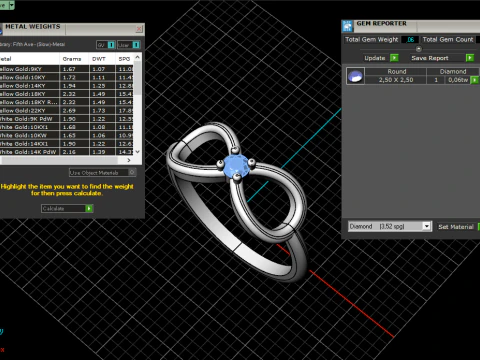Click the Round shape cell in Gem Reporter

click(396, 71)
